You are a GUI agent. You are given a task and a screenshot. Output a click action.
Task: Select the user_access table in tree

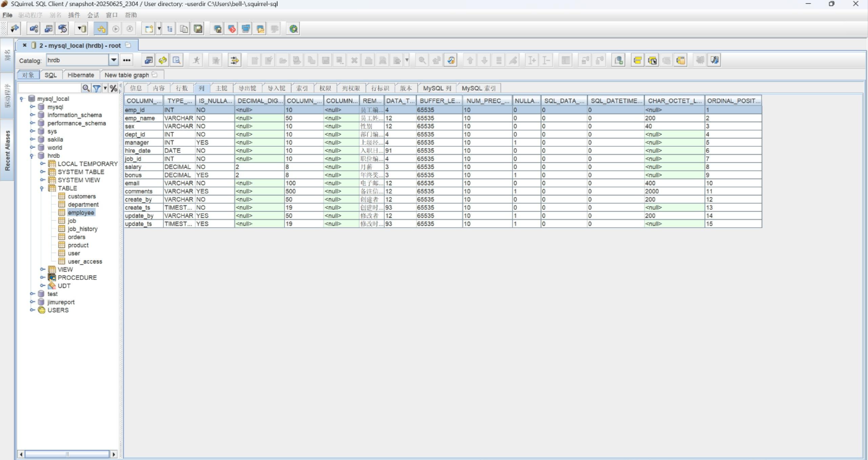pos(85,262)
